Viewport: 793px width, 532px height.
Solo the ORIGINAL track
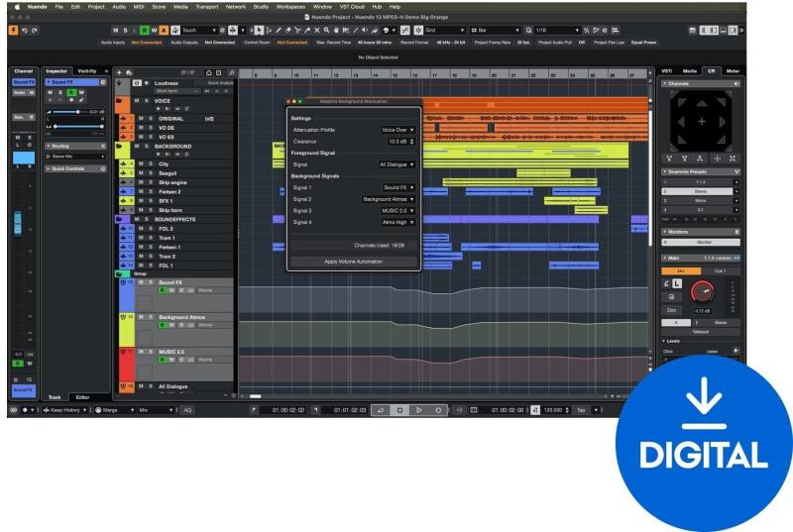(151, 118)
